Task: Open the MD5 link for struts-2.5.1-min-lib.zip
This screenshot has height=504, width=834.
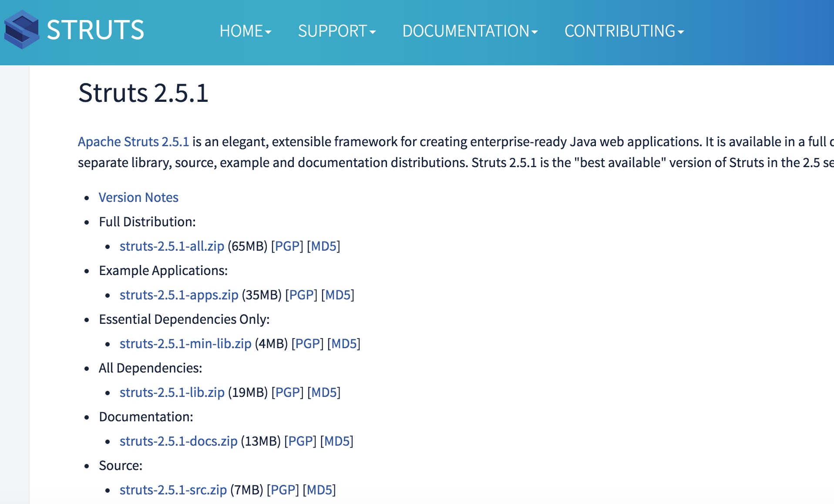Action: tap(344, 343)
